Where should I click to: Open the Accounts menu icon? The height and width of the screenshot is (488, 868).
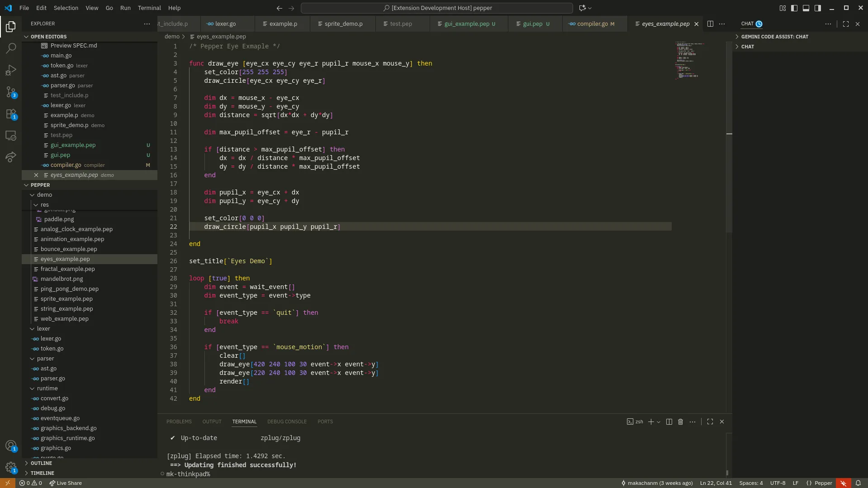coord(11,445)
